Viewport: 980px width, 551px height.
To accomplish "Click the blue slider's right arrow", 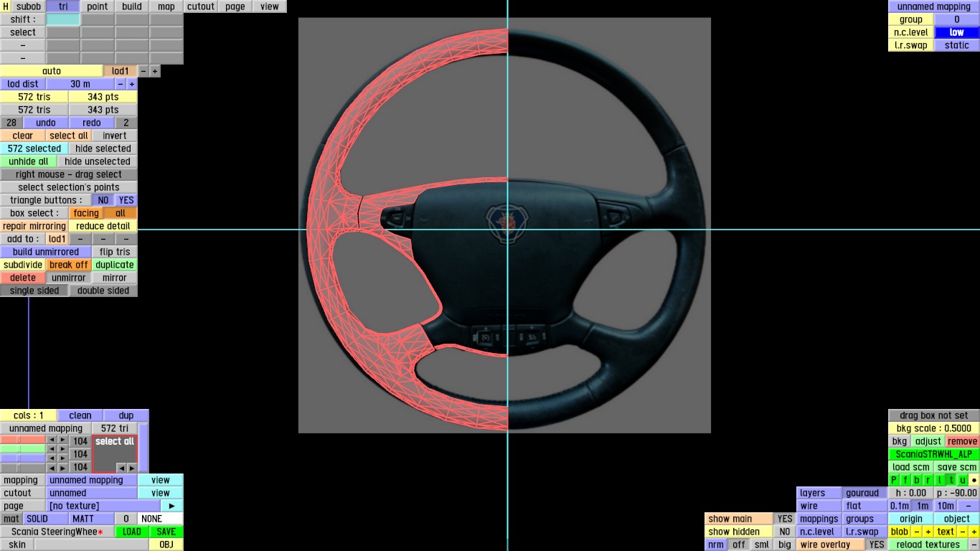I will click(62, 458).
